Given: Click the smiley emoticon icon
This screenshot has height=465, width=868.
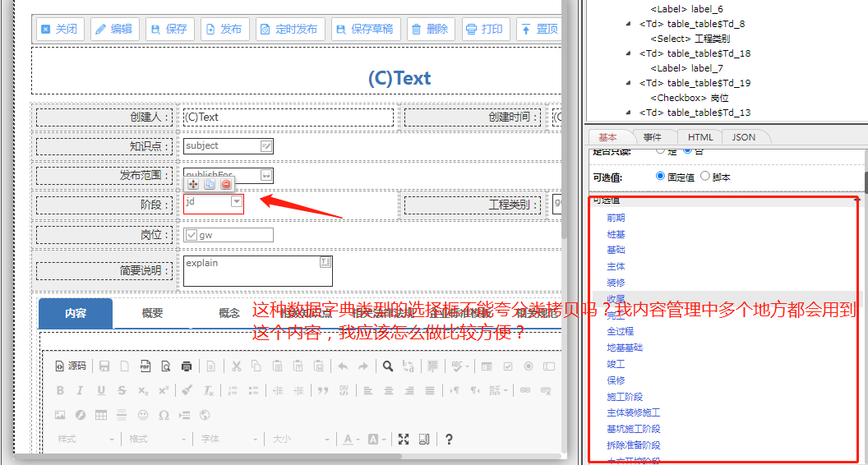Looking at the screenshot, I should pos(143,415).
